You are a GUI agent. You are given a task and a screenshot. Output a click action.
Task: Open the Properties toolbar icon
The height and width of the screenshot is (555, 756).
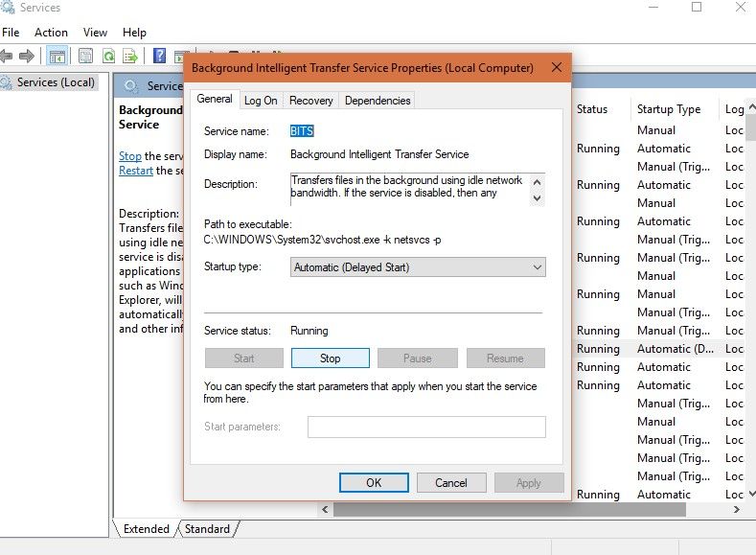86,57
